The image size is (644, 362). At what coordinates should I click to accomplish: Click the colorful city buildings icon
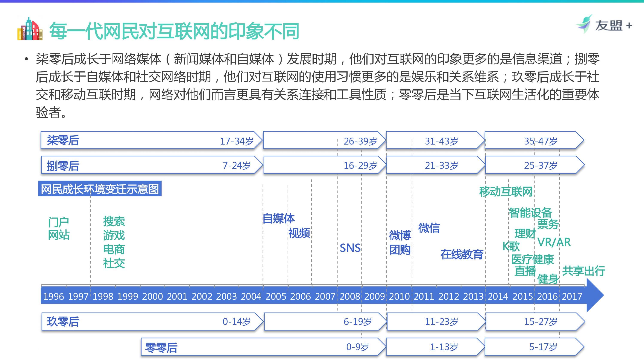[x=30, y=29]
